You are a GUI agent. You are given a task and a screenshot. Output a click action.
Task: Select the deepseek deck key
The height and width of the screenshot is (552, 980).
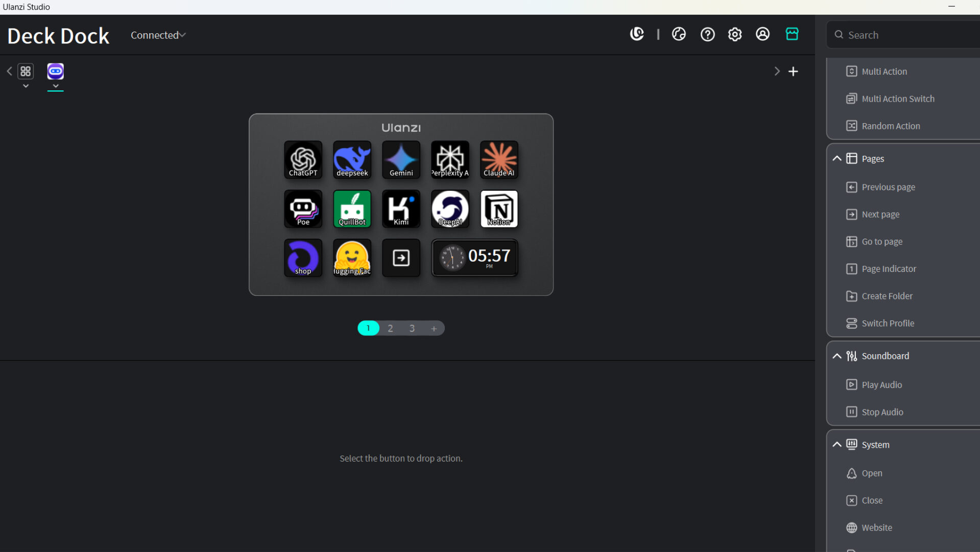pos(352,160)
